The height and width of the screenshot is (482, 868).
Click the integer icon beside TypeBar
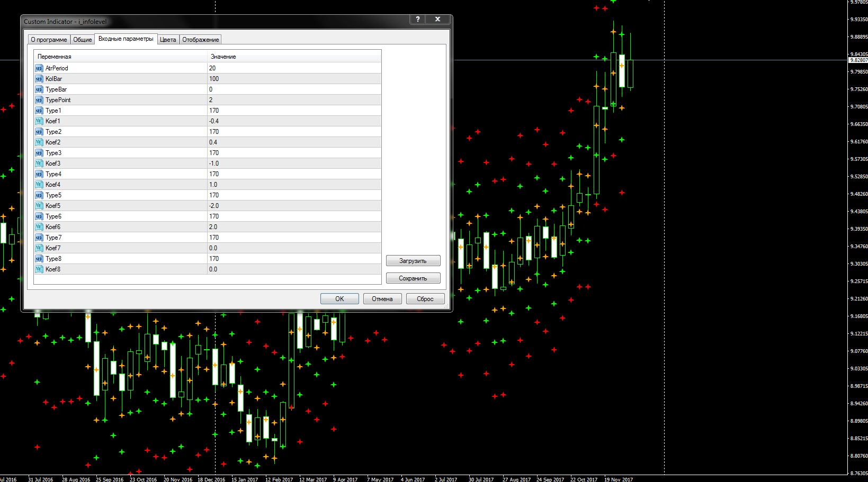39,89
